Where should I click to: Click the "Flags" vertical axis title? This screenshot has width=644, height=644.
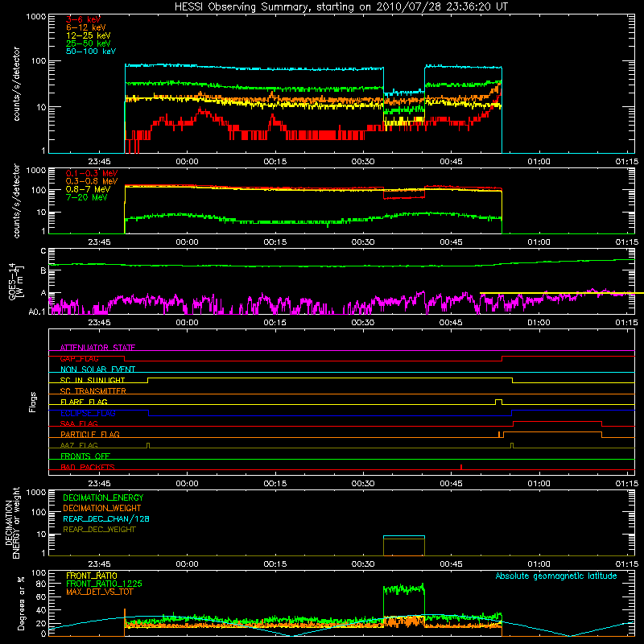click(33, 402)
